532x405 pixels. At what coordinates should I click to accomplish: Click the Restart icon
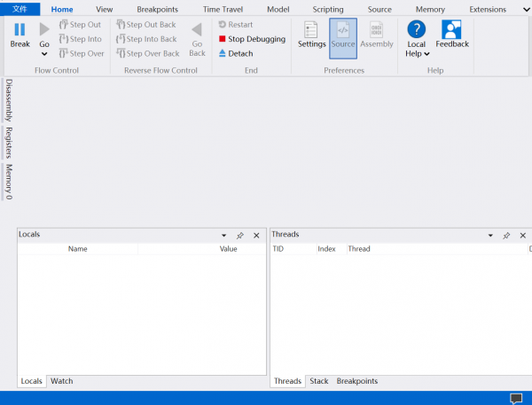pos(222,25)
